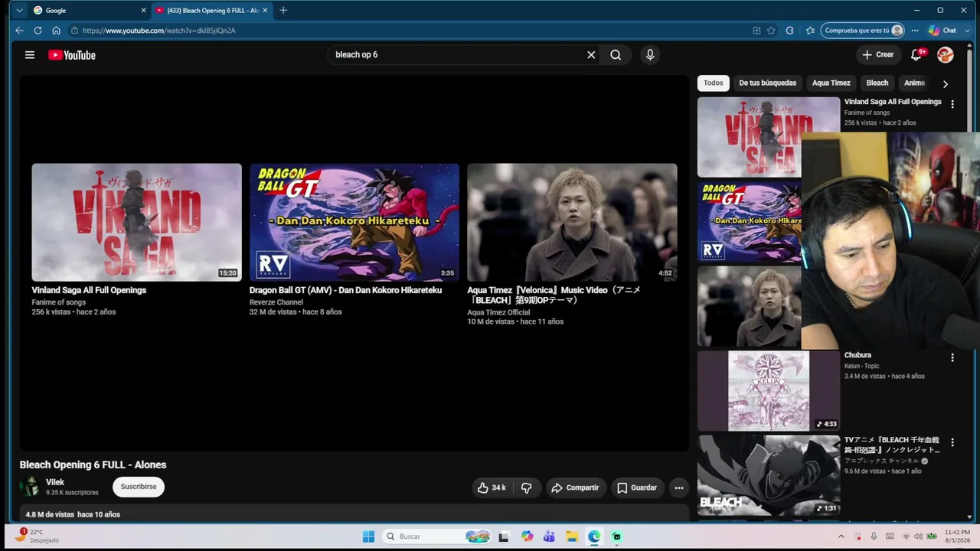Filter recommendations by the Anime chip
980x551 pixels.
pos(914,83)
